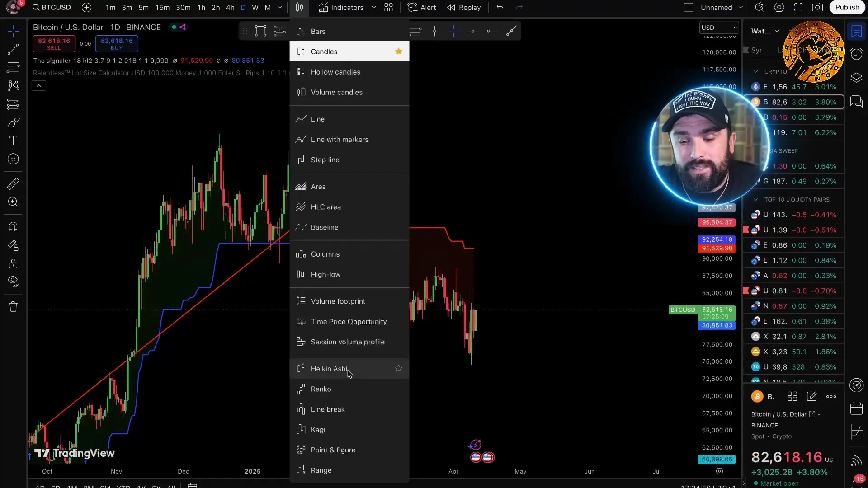Image resolution: width=868 pixels, height=488 pixels.
Task: Choose Volume candles chart type
Action: click(x=349, y=92)
